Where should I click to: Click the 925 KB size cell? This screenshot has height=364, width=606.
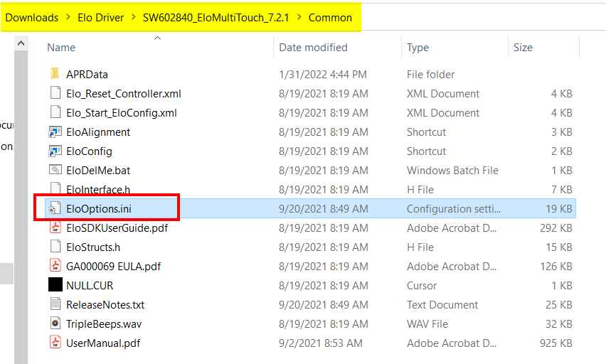pyautogui.click(x=555, y=343)
